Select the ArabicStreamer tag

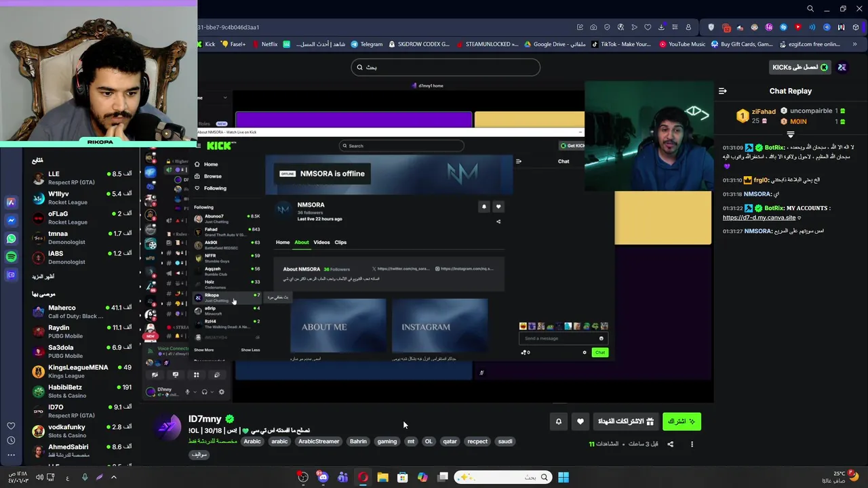[x=319, y=441]
